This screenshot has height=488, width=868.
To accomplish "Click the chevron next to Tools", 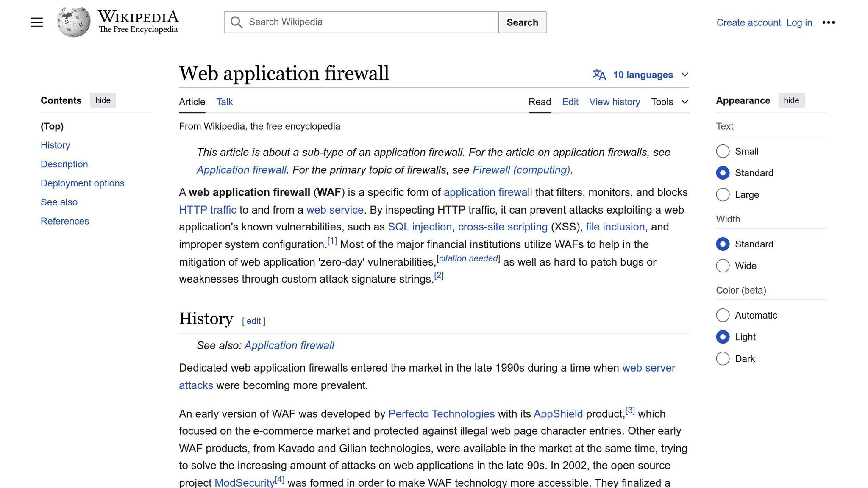I will point(684,102).
